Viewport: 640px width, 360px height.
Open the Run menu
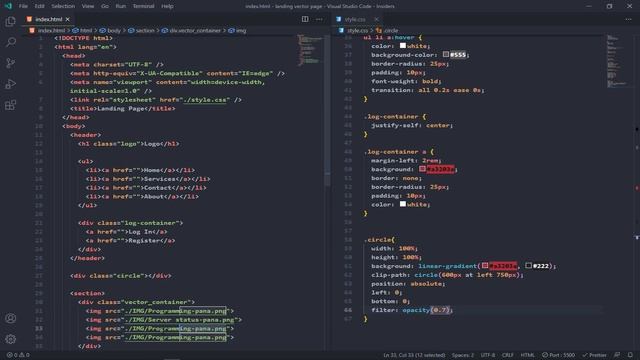121,6
